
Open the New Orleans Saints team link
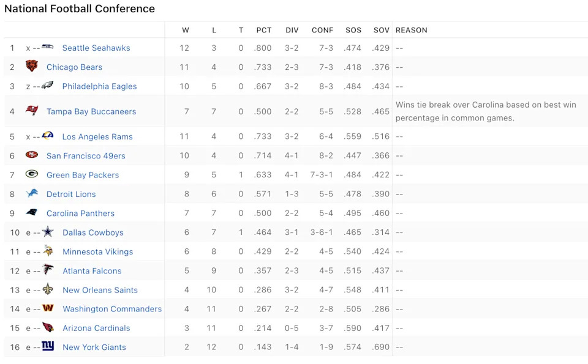pos(100,290)
